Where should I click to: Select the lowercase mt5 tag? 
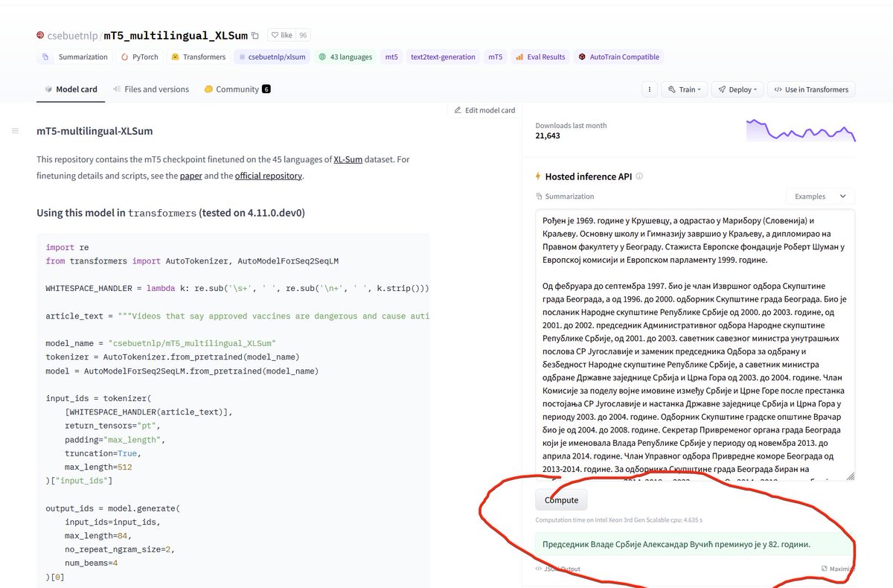click(391, 57)
